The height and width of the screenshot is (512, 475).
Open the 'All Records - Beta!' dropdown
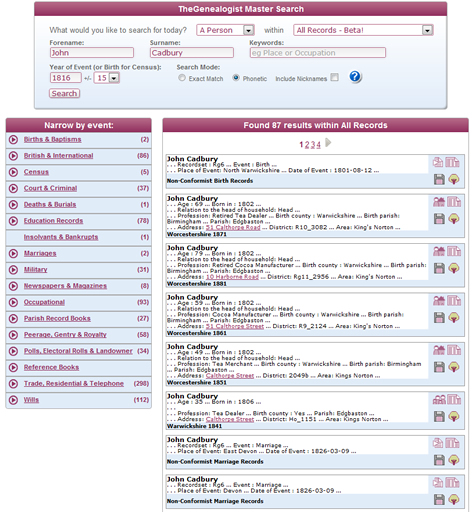click(x=363, y=30)
